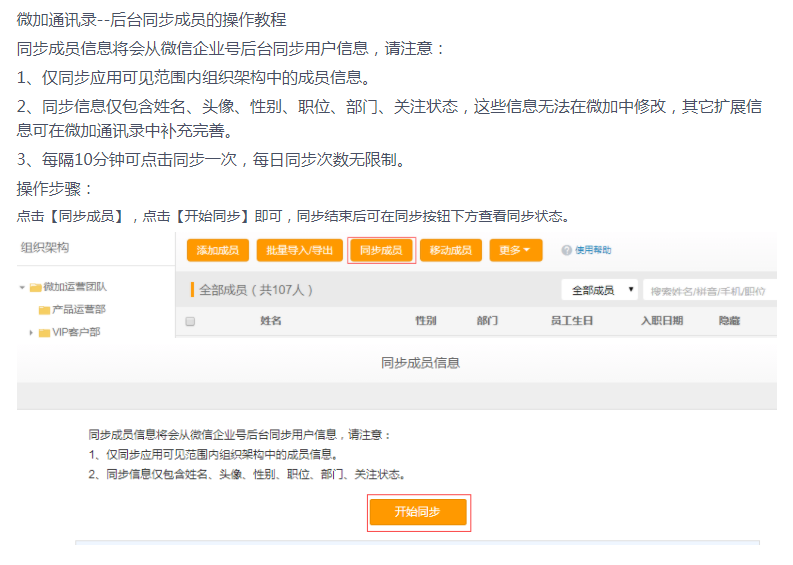Select 微加运营团队 in the organization tree
Image resolution: width=793 pixels, height=565 pixels.
click(x=75, y=287)
